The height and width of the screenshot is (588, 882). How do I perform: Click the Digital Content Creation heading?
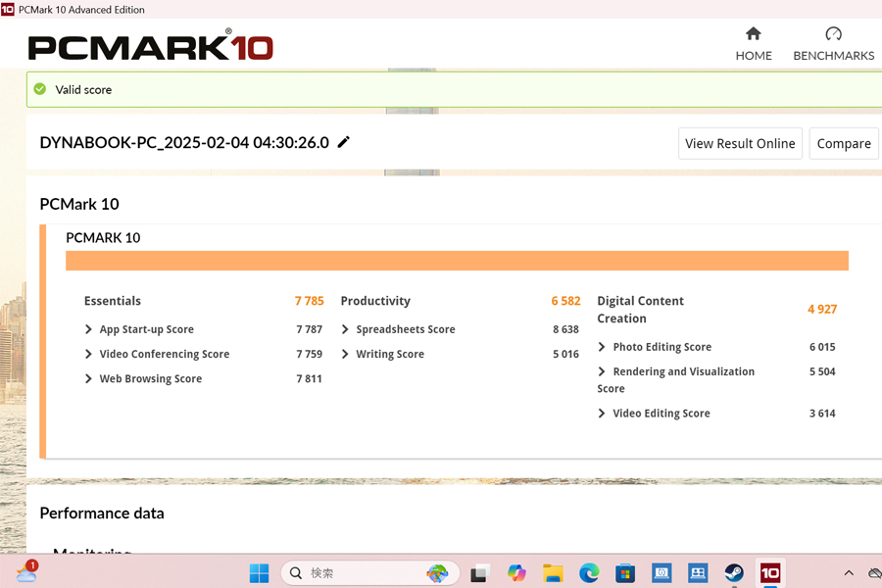[640, 310]
